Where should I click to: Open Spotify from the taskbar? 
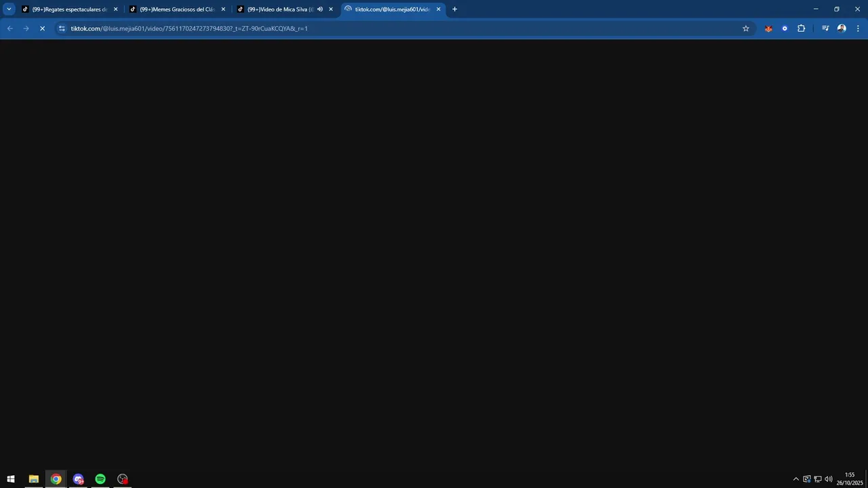pyautogui.click(x=100, y=479)
